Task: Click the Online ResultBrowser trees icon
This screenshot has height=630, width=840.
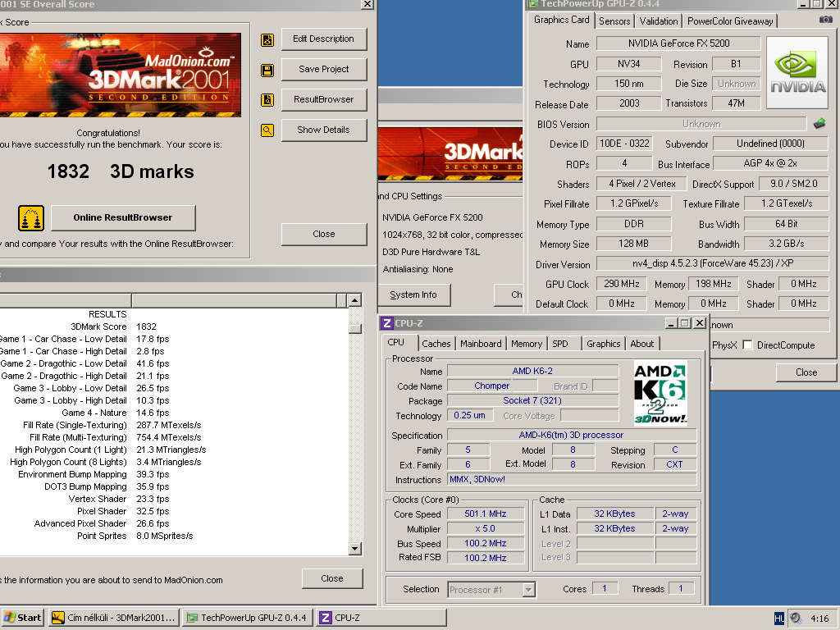Action: (31, 218)
